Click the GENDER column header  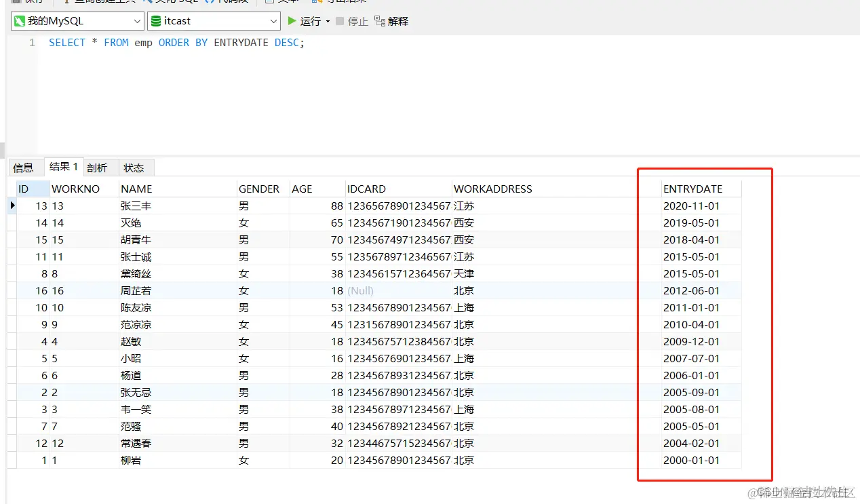click(x=263, y=189)
